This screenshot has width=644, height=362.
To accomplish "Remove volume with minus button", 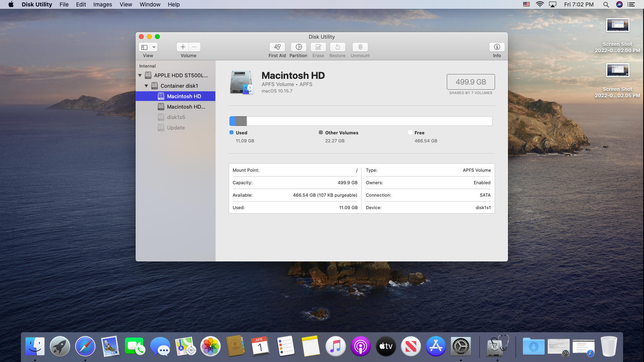I will [194, 47].
